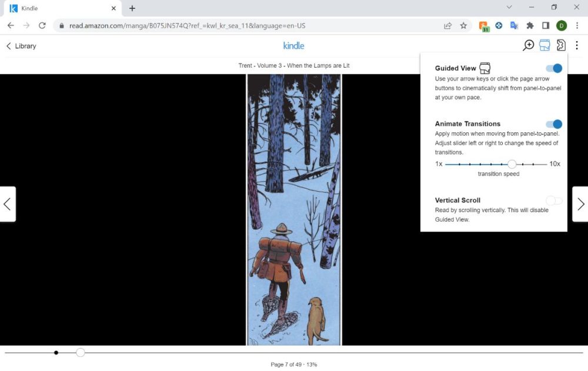Go to next panel with right arrow
The width and height of the screenshot is (588, 371).
[580, 204]
